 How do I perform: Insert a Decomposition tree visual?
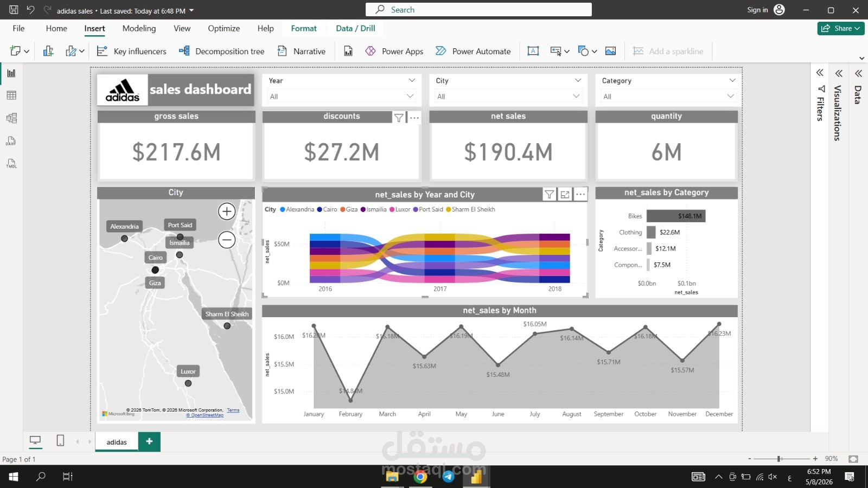point(222,51)
